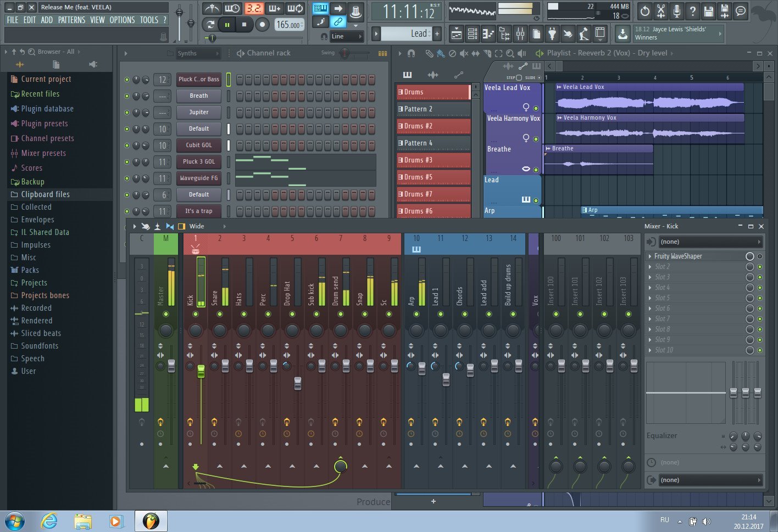Open the Lead pattern selector
Image resolution: width=778 pixels, height=532 pixels.
pos(405,34)
